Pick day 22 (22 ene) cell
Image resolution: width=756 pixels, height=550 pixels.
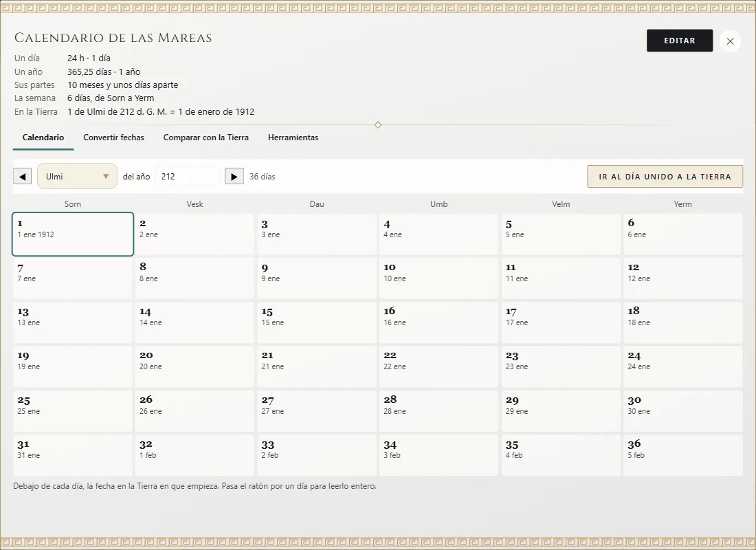[438, 366]
